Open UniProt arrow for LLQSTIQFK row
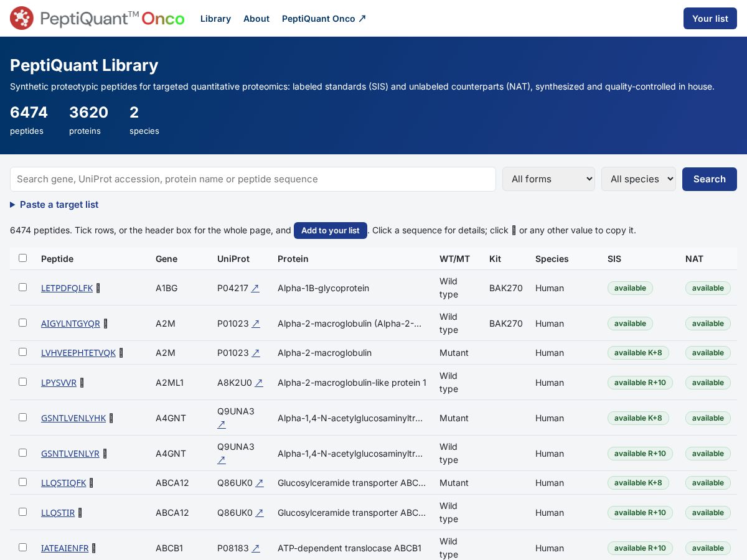The image size is (747, 560). pos(260,483)
